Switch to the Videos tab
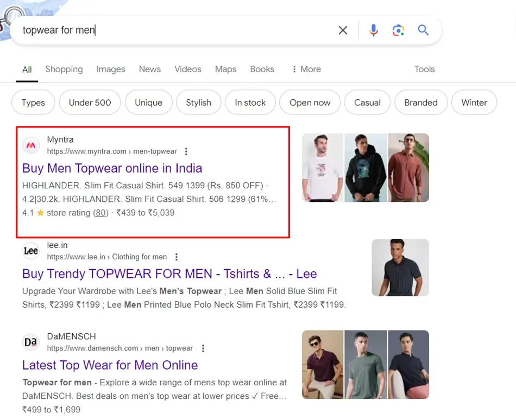 pos(188,69)
